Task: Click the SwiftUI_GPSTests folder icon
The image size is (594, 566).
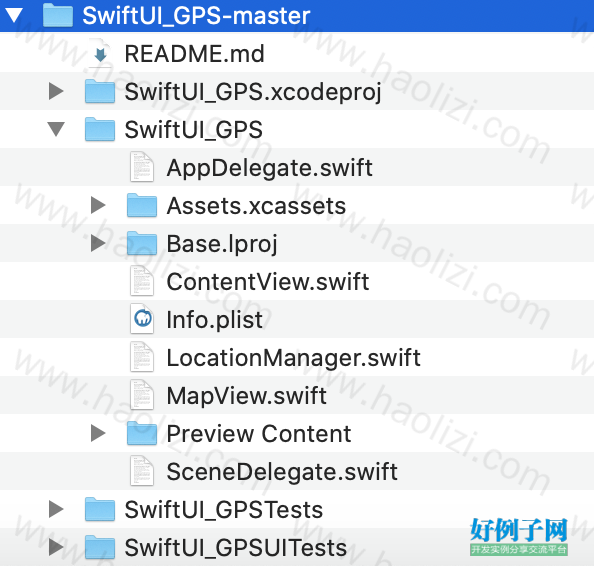Action: 100,509
